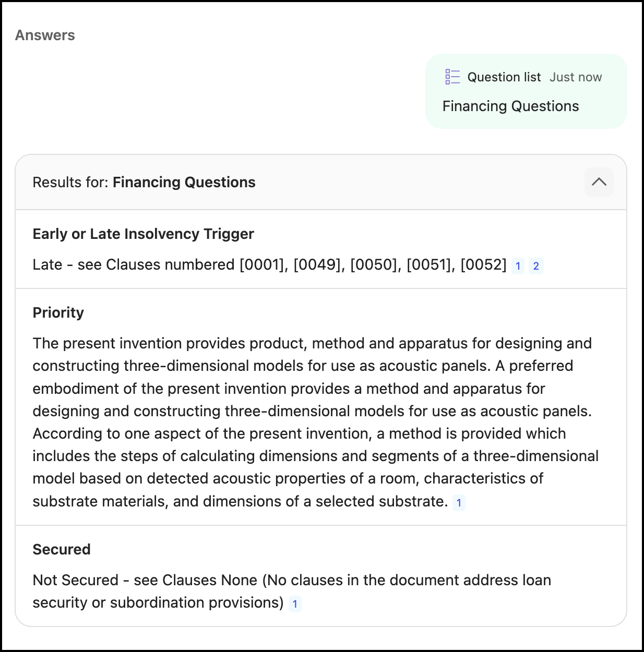Open citation 2 for Insolvency Trigger answer
The width and height of the screenshot is (644, 652).
(x=536, y=266)
